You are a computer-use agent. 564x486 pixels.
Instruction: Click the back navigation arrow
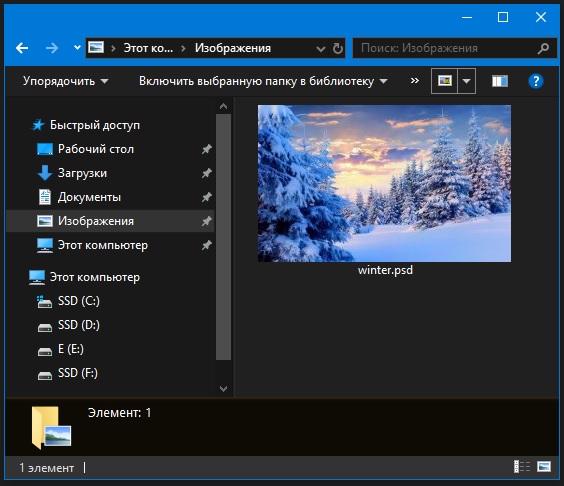pos(22,48)
